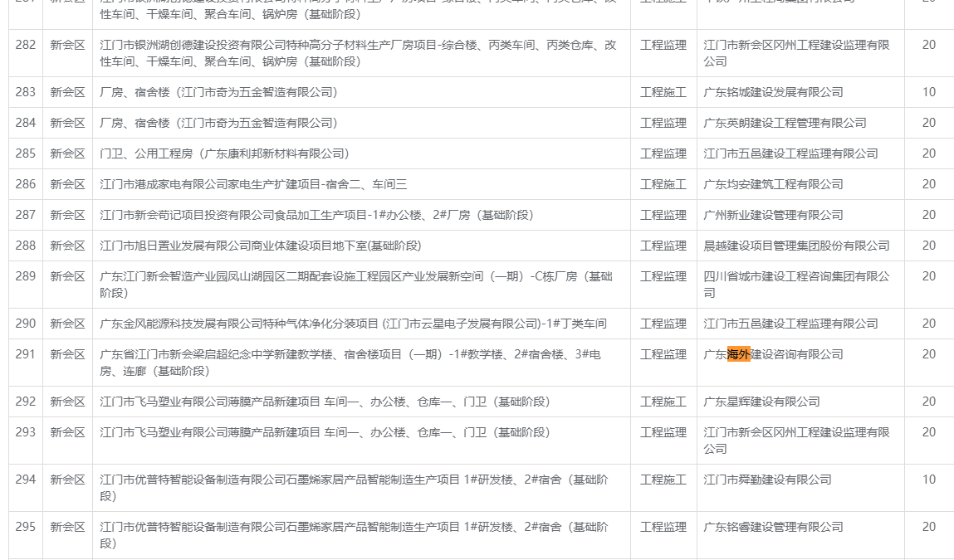Click row number 290 cell
Image resolution: width=954 pixels, height=560 pixels.
(x=26, y=324)
